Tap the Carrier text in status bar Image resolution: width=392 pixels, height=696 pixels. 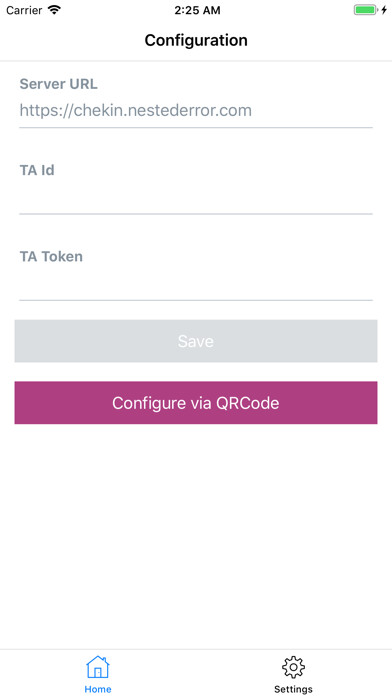[24, 10]
